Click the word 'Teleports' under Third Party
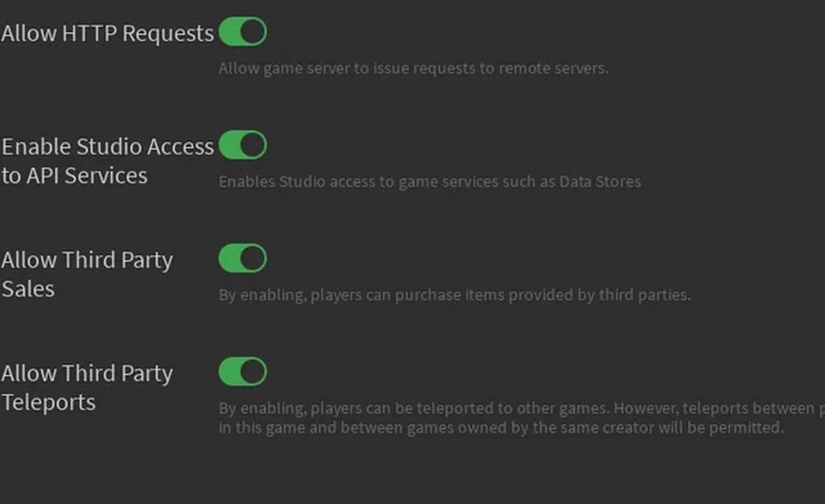Image resolution: width=825 pixels, height=504 pixels. [x=48, y=402]
